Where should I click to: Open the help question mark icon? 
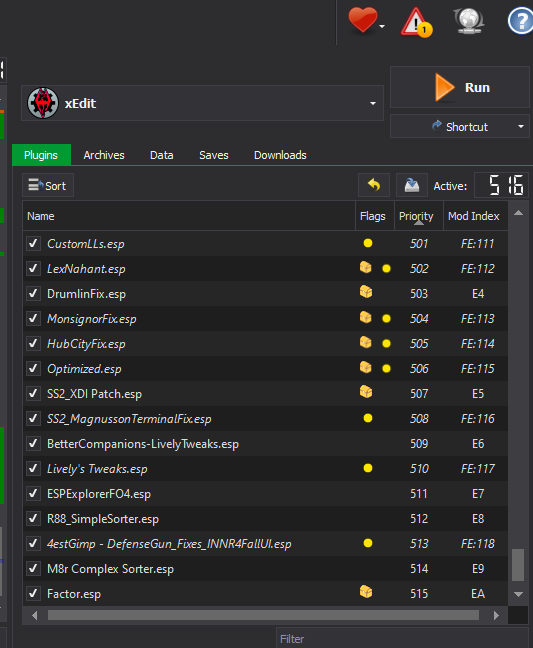[520, 21]
